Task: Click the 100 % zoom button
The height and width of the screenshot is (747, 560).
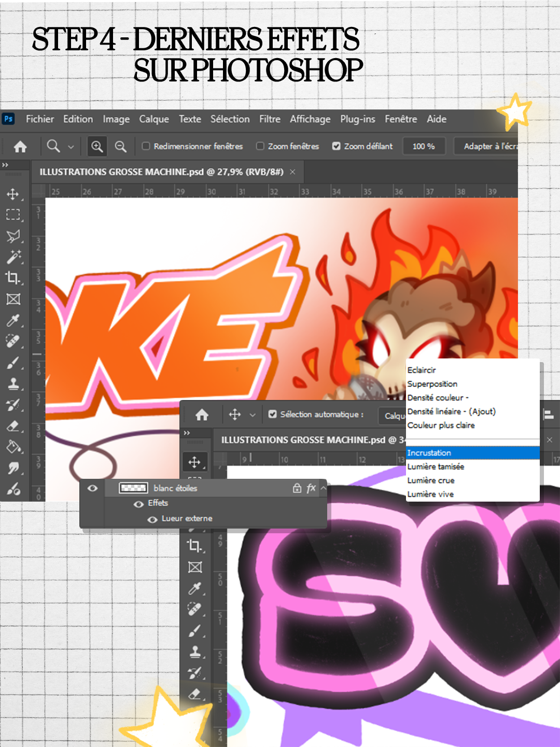Action: point(424,146)
